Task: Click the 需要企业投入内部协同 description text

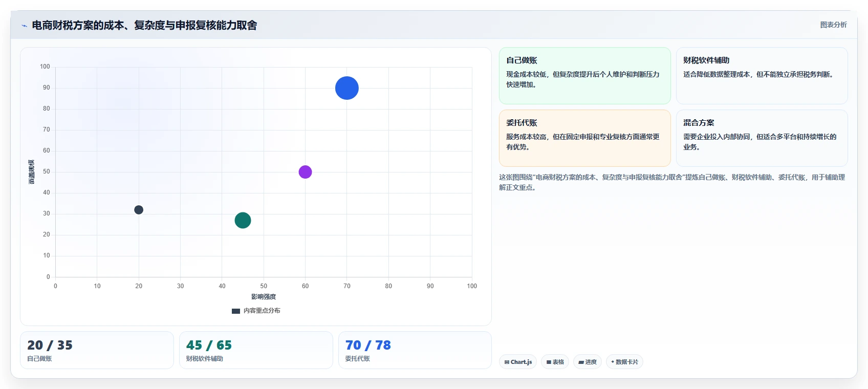Action: 760,142
